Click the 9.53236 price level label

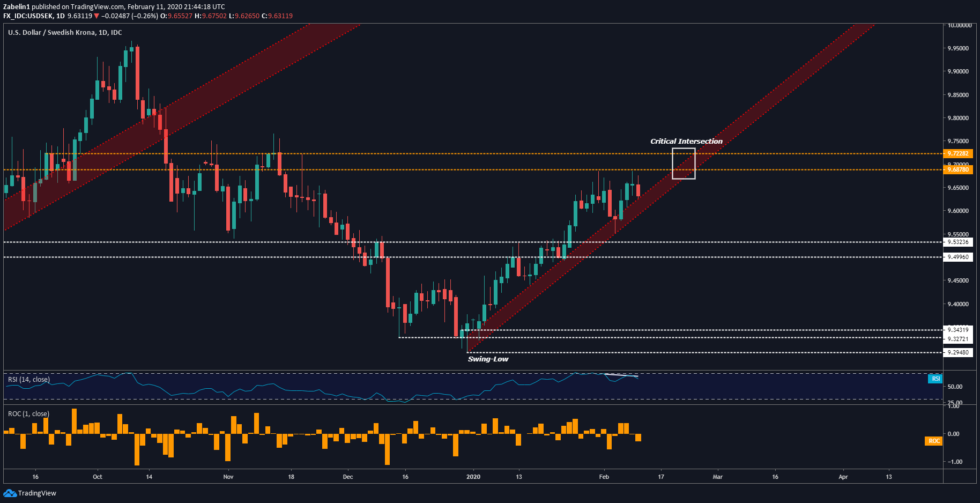pyautogui.click(x=957, y=242)
